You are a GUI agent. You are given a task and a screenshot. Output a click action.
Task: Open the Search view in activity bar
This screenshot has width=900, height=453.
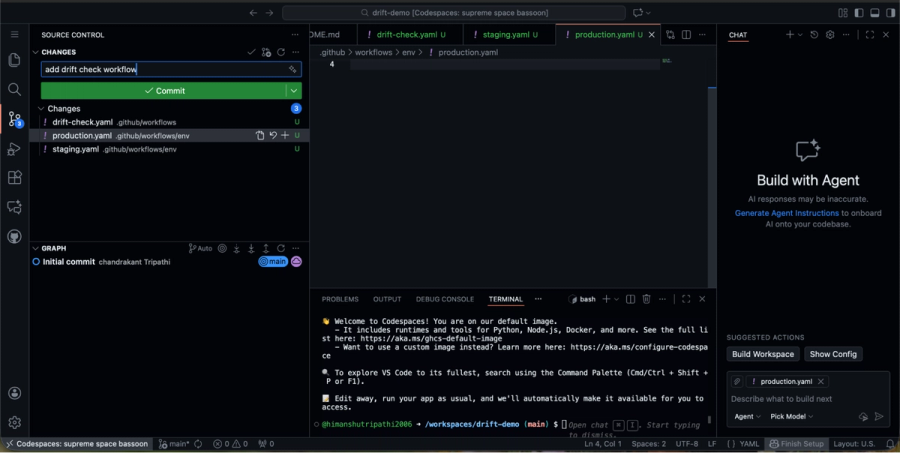click(x=14, y=90)
